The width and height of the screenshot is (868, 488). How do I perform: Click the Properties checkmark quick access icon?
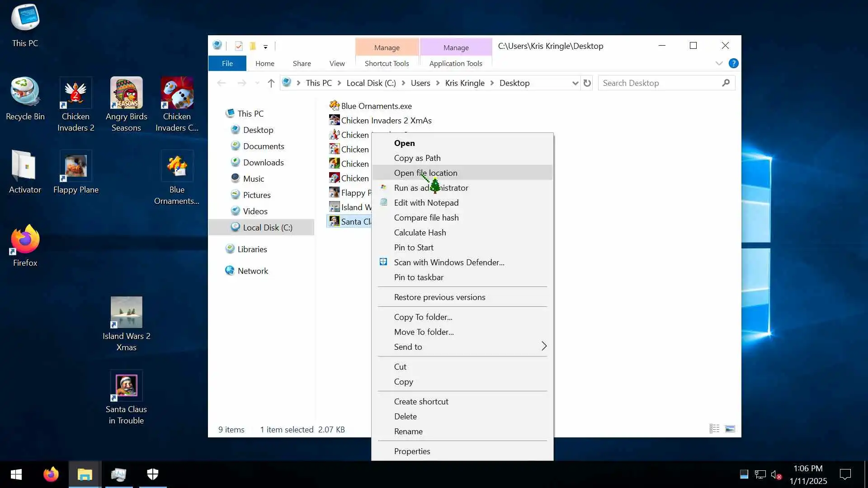[239, 46]
